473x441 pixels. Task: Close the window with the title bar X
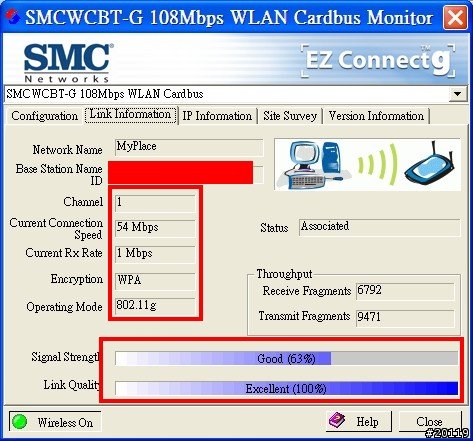coord(455,17)
